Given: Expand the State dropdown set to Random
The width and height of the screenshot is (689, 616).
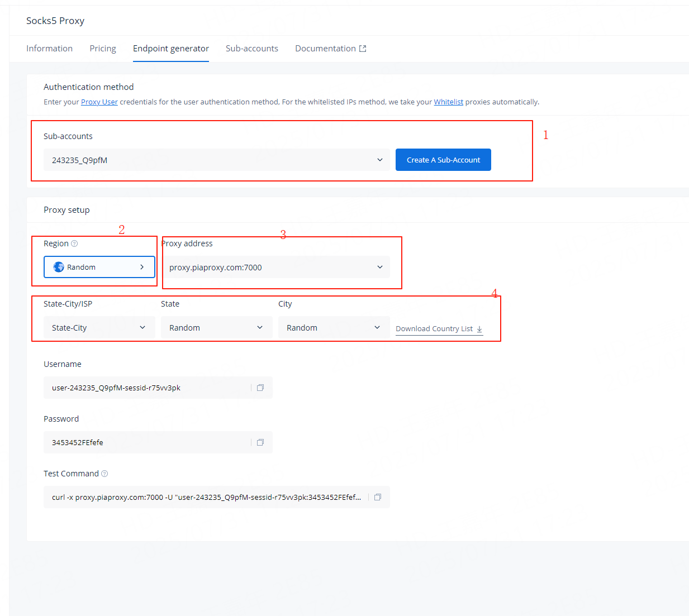Looking at the screenshot, I should click(x=217, y=327).
